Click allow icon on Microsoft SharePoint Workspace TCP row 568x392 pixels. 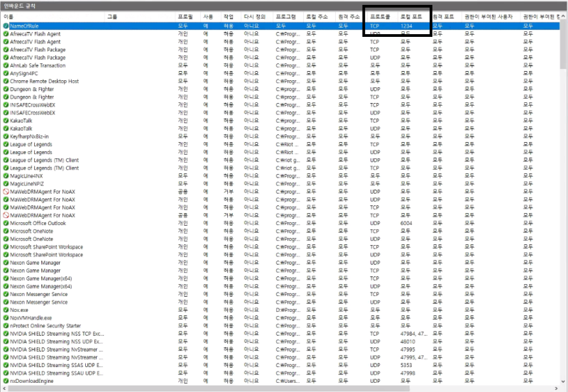6,247
